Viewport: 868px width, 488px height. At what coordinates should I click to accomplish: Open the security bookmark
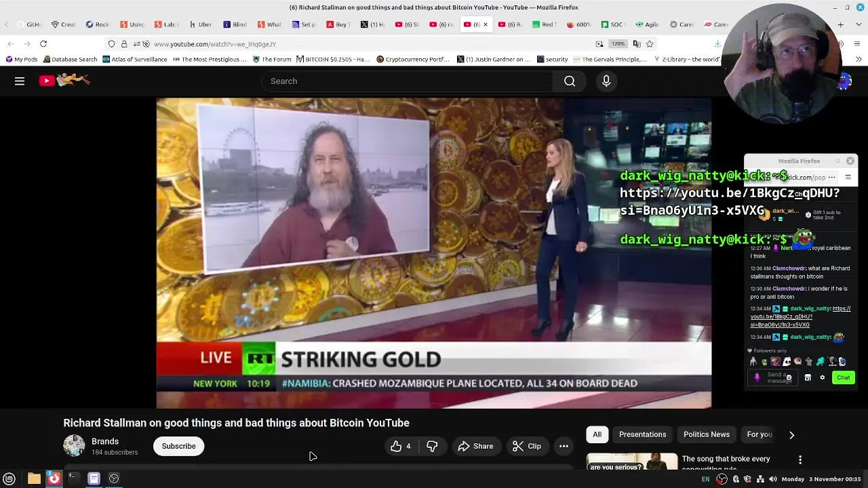(x=552, y=60)
